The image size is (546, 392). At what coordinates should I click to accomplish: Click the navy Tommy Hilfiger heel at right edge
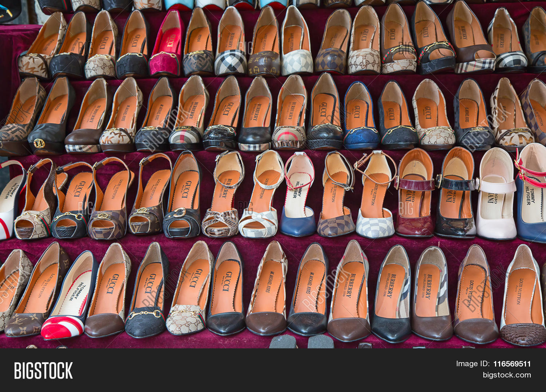[x=532, y=197]
